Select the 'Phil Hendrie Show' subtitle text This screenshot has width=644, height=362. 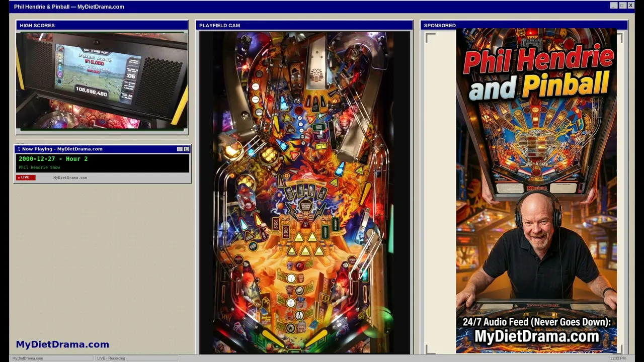[39, 167]
